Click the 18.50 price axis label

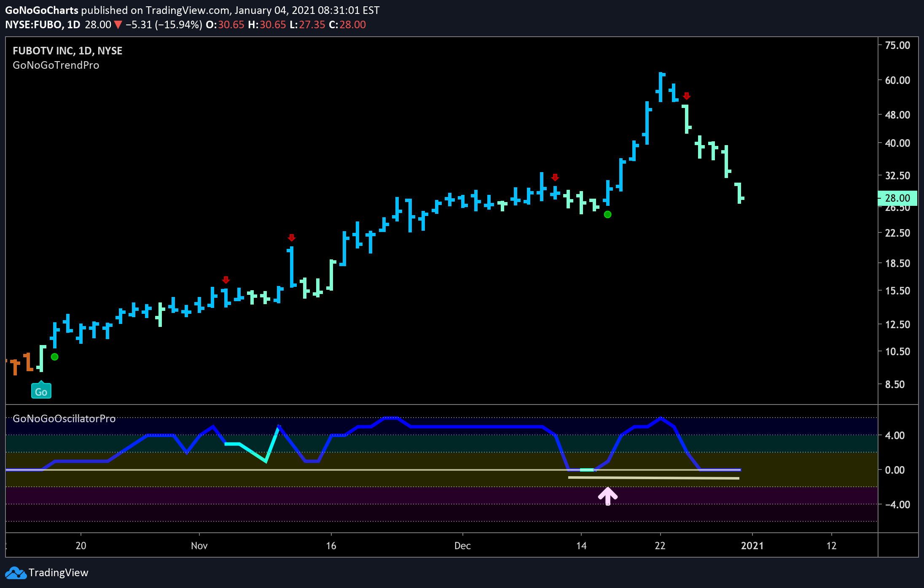coord(897,263)
